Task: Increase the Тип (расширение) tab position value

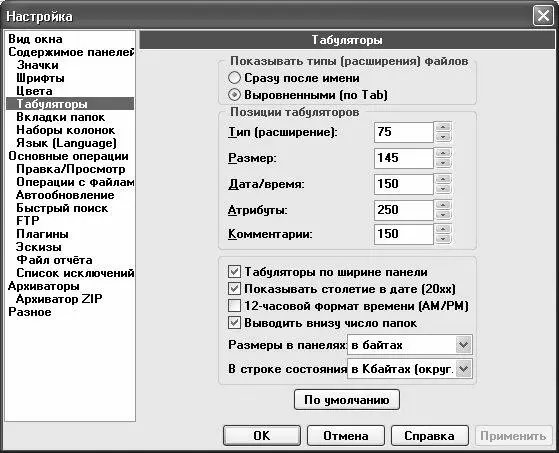Action: click(443, 127)
